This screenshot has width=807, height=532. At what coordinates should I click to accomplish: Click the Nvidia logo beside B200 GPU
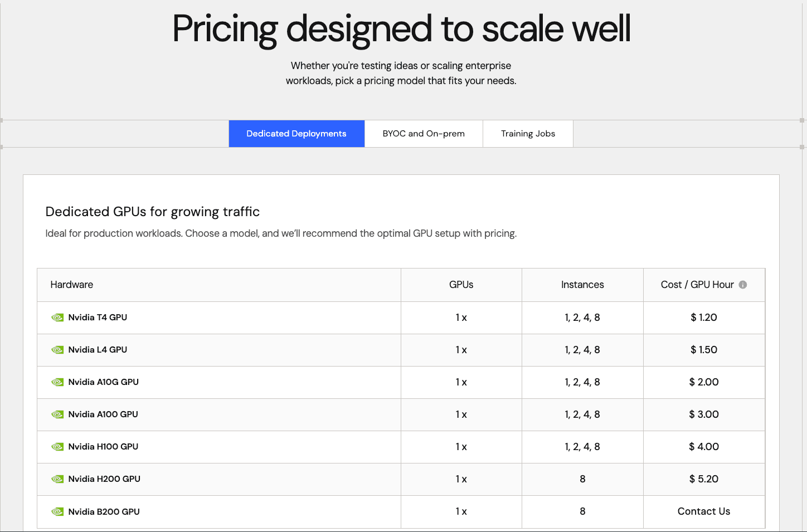57,511
